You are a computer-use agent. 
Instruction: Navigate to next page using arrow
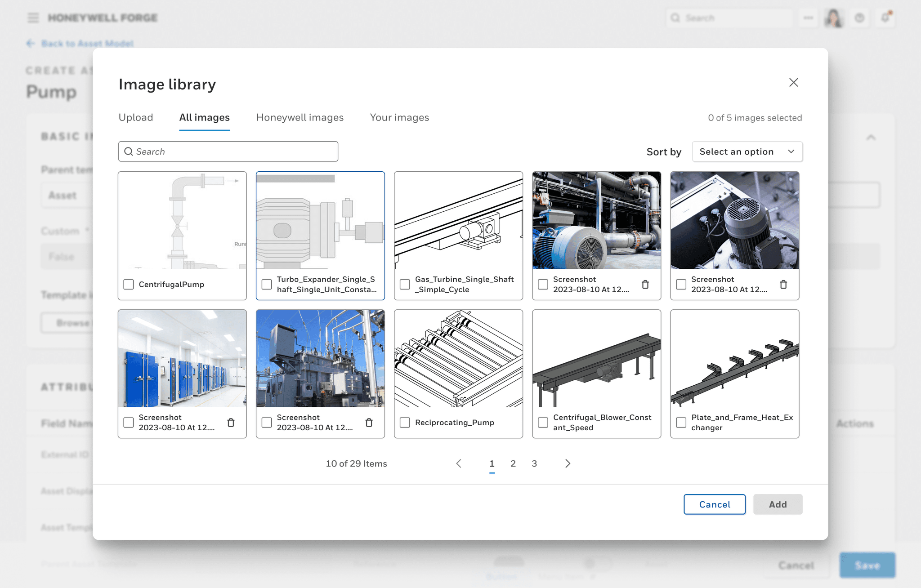coord(567,463)
